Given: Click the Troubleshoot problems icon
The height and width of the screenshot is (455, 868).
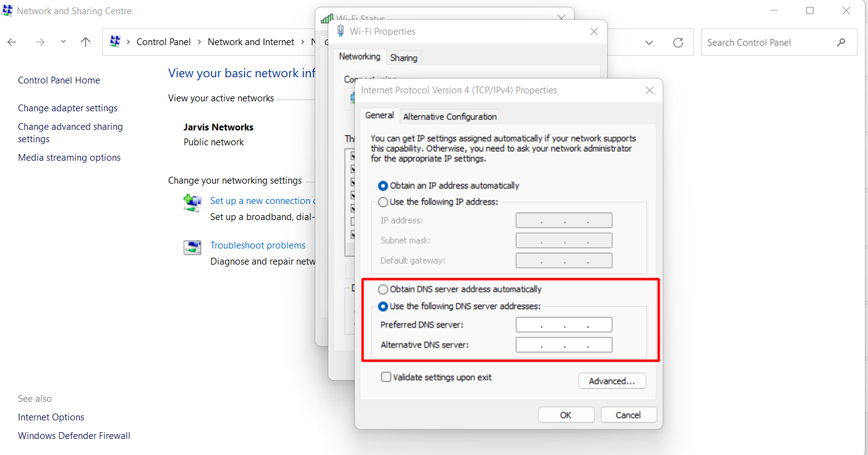Looking at the screenshot, I should click(192, 247).
